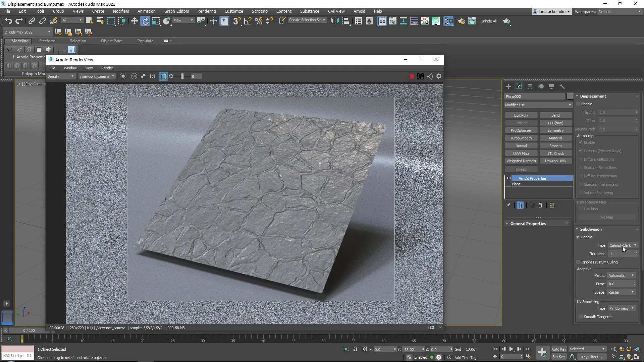Screen dimensions: 644x362
Task: Click the Weighted Normals modifier icon
Action: (x=521, y=161)
